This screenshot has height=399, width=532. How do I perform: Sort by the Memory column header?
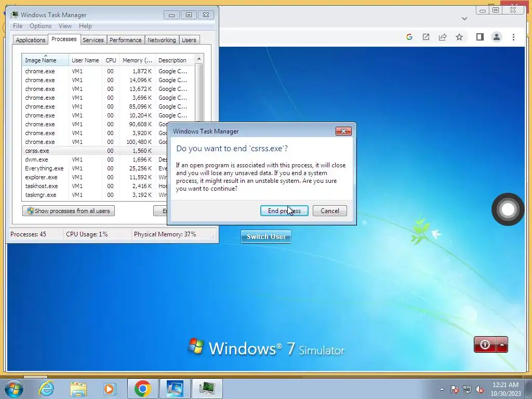137,60
